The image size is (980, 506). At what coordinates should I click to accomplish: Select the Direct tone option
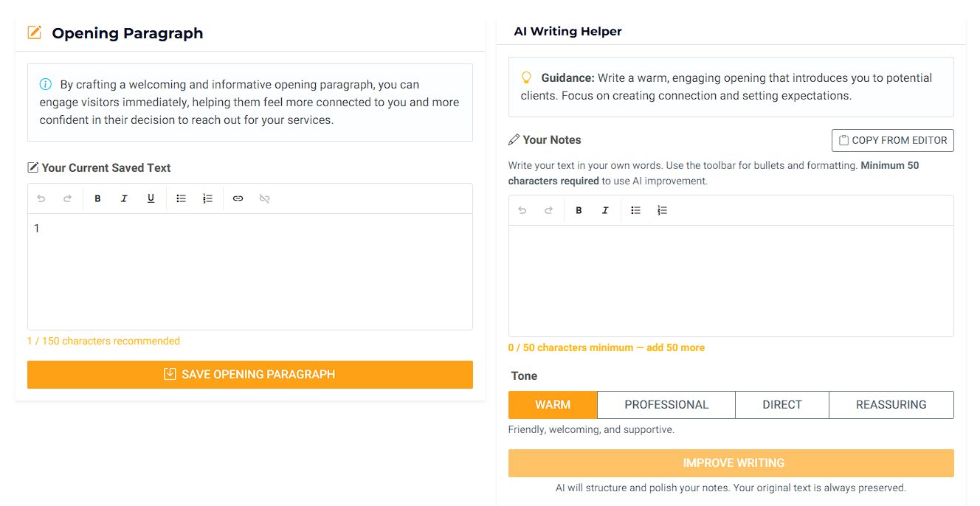click(x=781, y=405)
